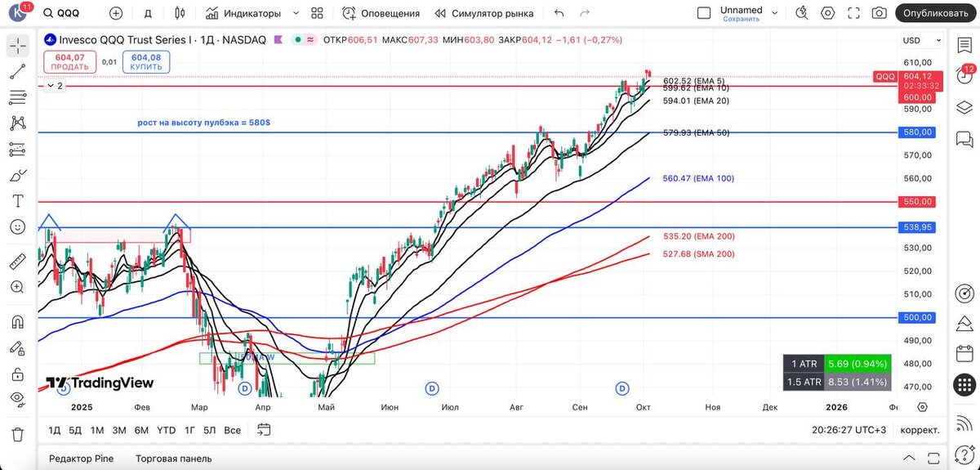Open the 1Д interval selector
The height and width of the screenshot is (470, 980).
click(x=148, y=13)
